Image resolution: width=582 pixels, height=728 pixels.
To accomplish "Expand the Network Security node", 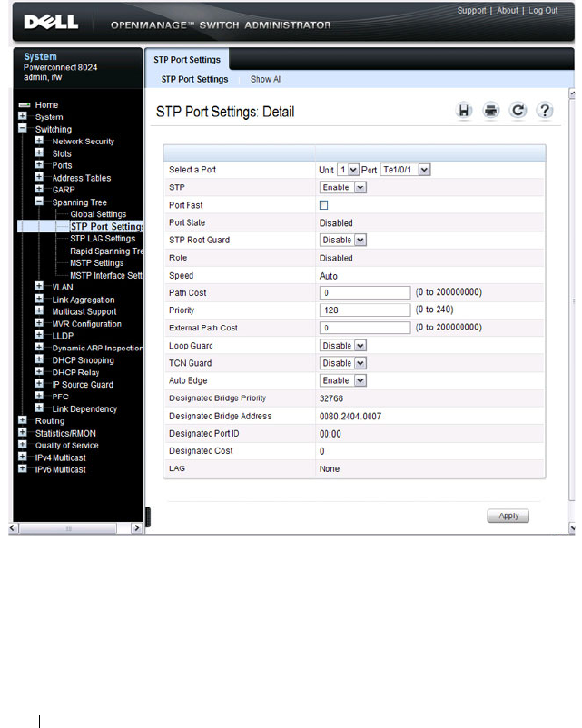I will 39,140.
